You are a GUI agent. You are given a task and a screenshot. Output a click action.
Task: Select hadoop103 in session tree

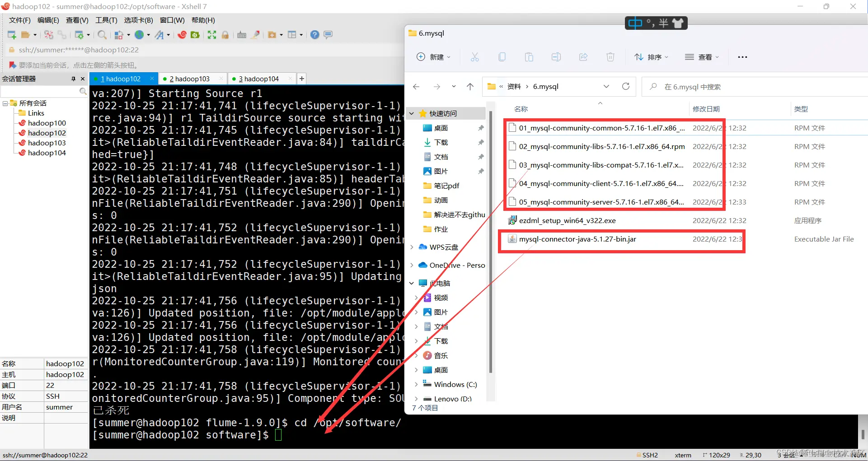[x=47, y=143]
